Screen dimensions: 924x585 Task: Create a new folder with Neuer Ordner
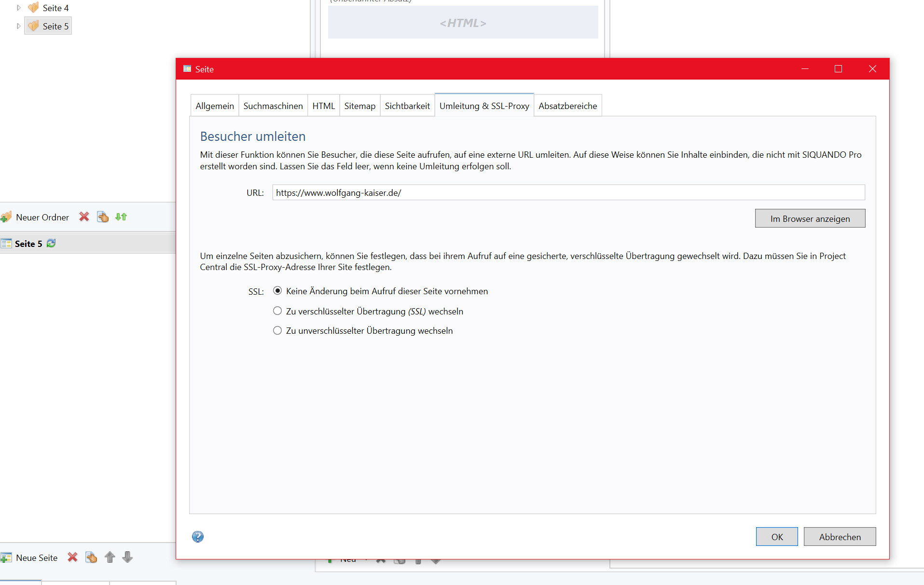click(x=35, y=217)
